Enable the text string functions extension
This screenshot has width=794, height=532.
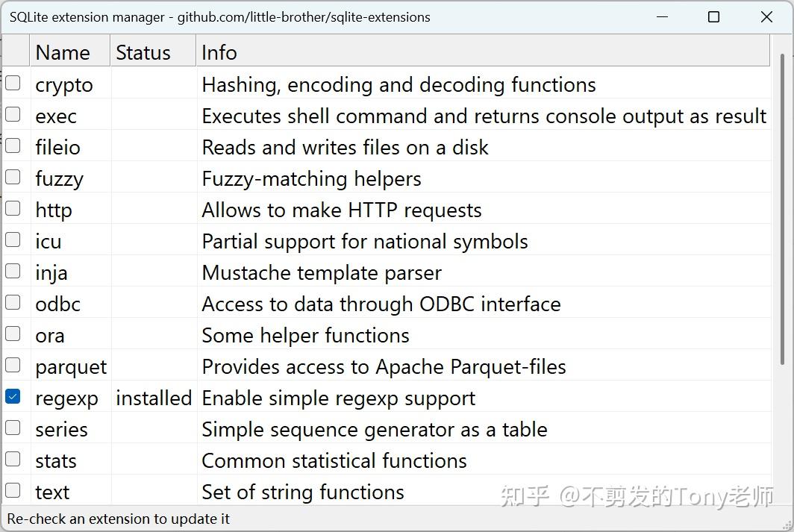tap(13, 490)
